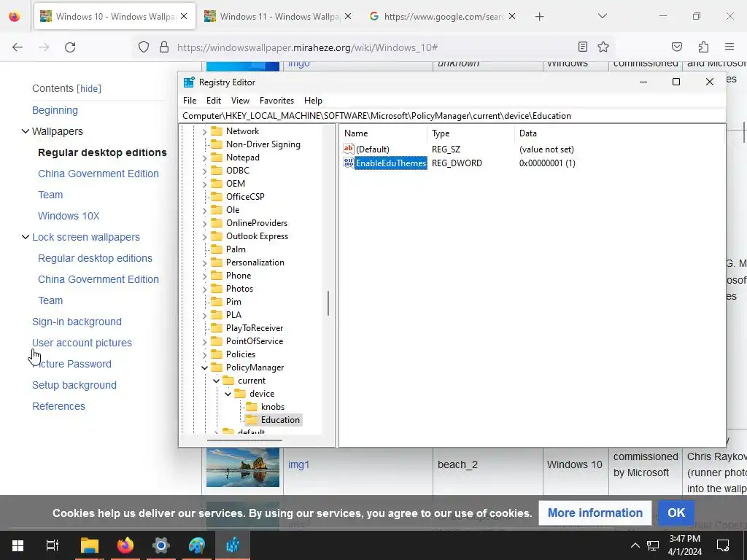The image size is (747, 560).
Task: Open the Settings gear taskbar app
Action: pos(161,545)
